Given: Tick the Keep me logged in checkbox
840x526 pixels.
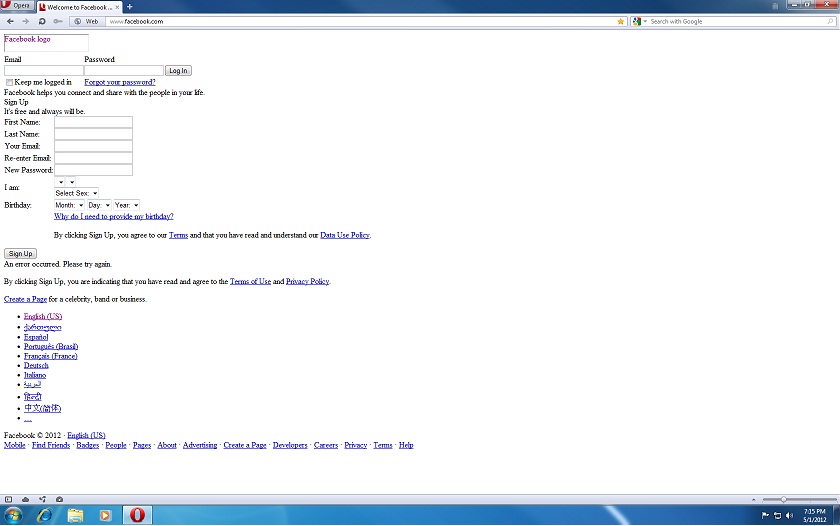Looking at the screenshot, I should pos(10,82).
